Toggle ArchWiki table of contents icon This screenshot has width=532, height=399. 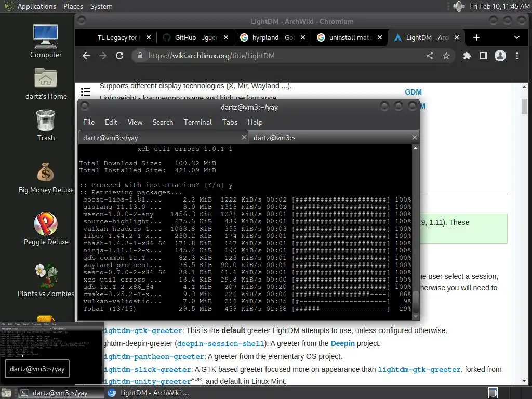coord(86,91)
